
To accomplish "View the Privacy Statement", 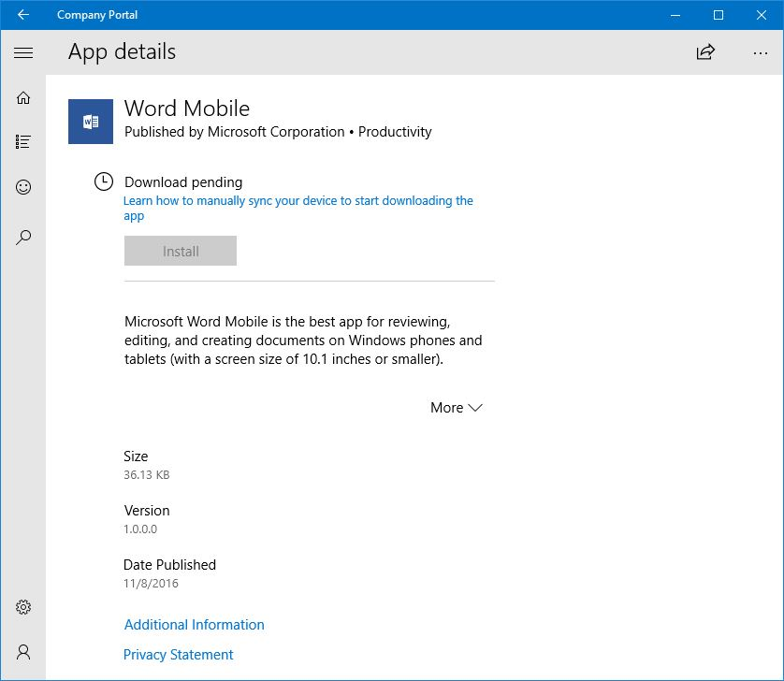I will pos(178,655).
